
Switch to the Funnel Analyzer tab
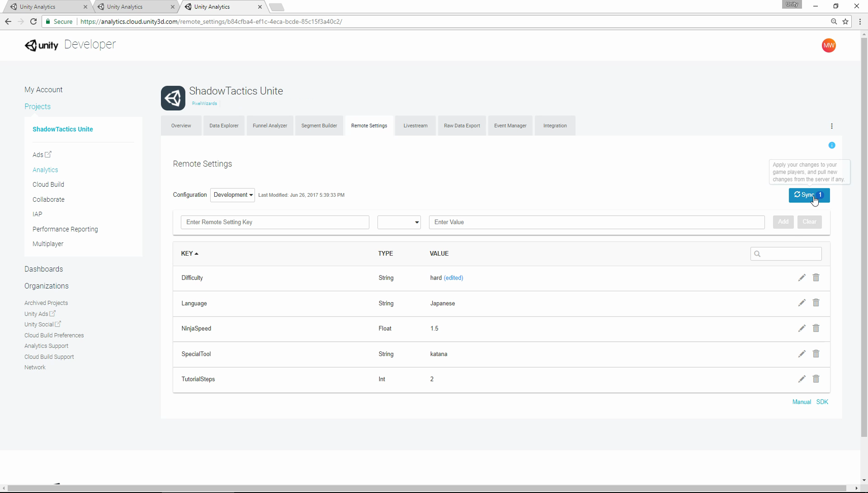(x=270, y=126)
